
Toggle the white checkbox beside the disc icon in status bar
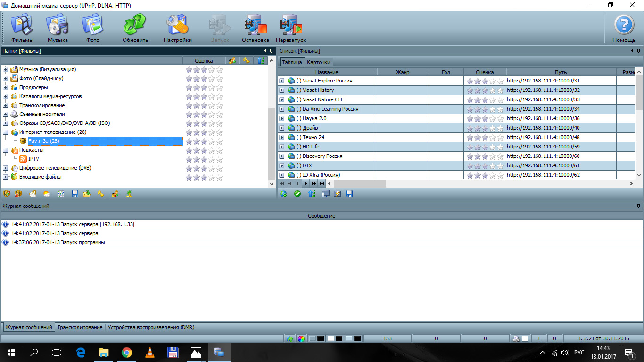coord(525,338)
